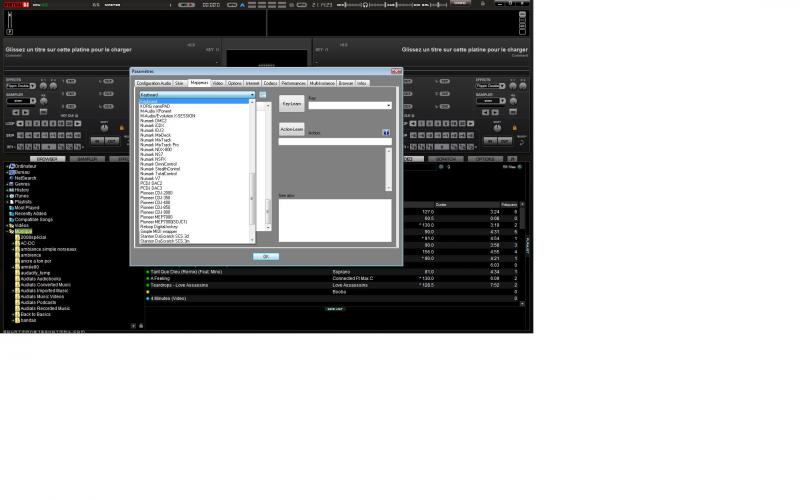The image size is (800, 500).
Task: Expand the History tree node
Action: point(7,190)
